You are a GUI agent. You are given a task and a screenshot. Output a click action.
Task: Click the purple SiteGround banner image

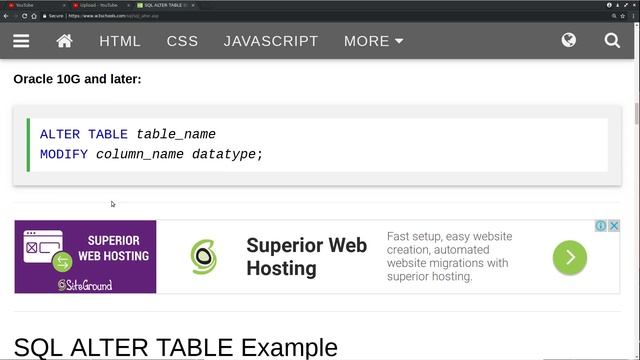coord(85,257)
